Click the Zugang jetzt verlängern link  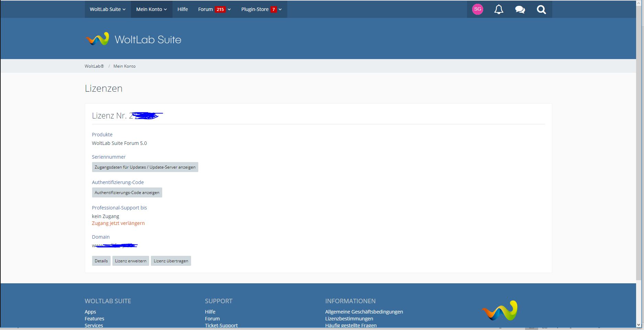coord(118,223)
